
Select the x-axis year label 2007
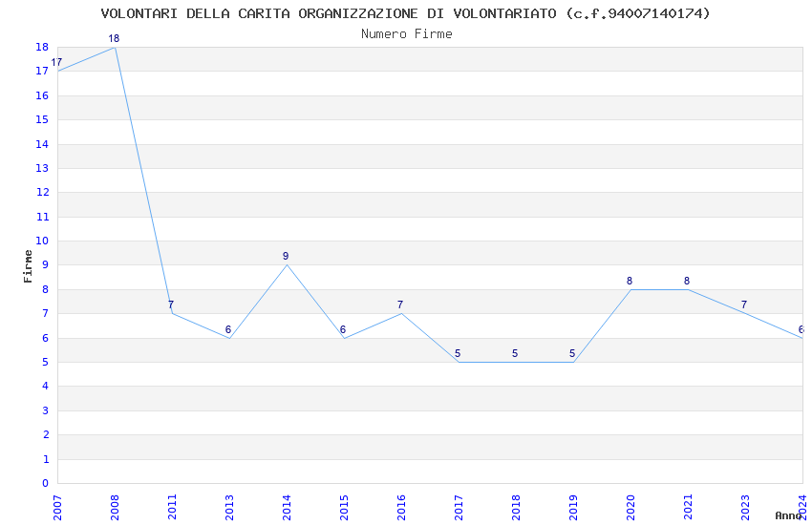[57, 508]
